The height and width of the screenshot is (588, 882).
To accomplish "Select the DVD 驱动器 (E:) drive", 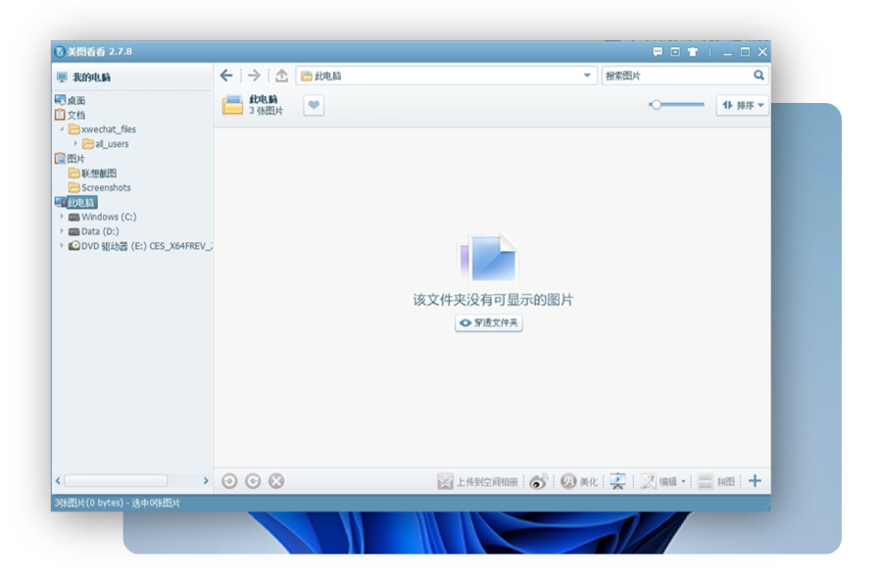I will click(x=147, y=246).
